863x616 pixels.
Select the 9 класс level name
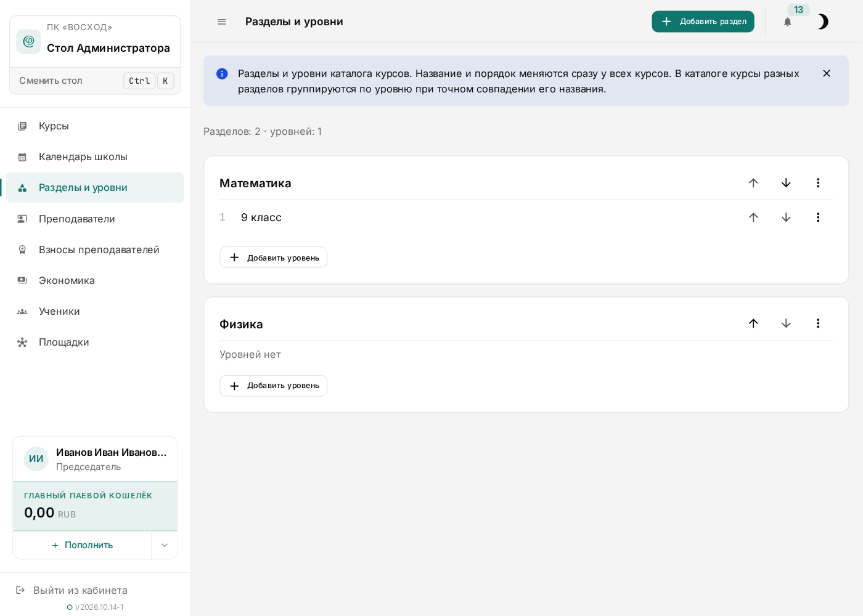(261, 217)
